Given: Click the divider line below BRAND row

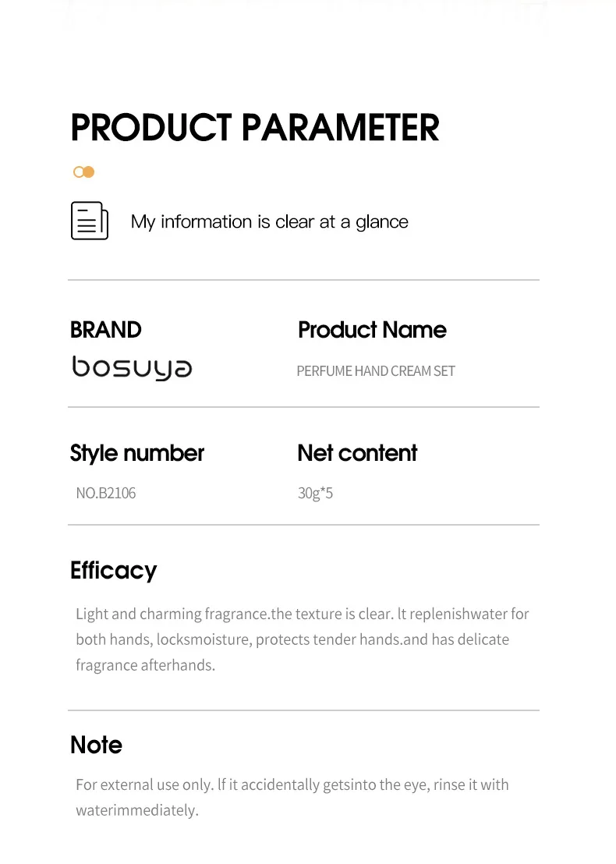Looking at the screenshot, I should (x=303, y=407).
